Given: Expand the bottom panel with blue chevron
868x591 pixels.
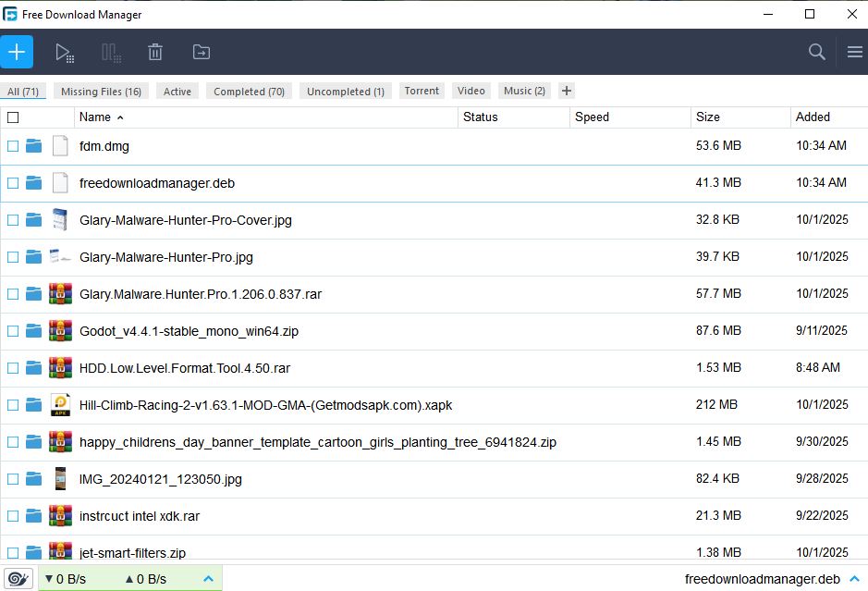Looking at the screenshot, I should [x=208, y=579].
